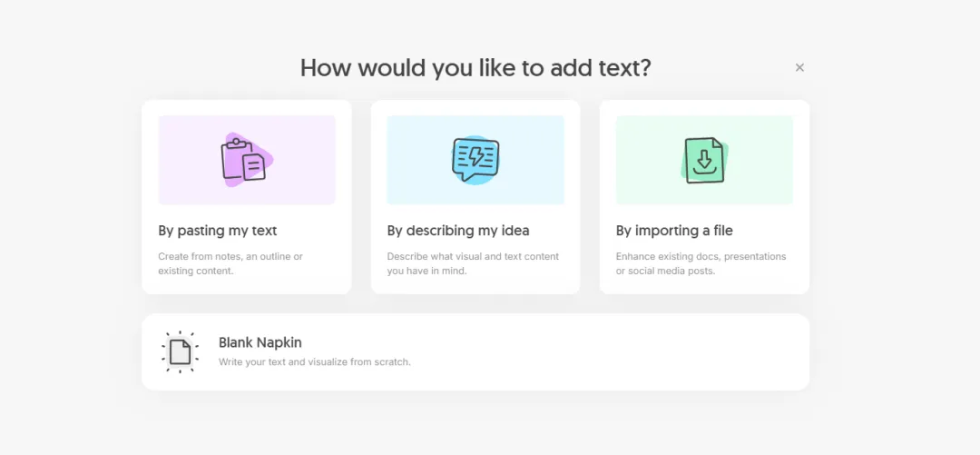Image resolution: width=980 pixels, height=455 pixels.
Task: Click the speech bubble lightning icon
Action: [475, 160]
